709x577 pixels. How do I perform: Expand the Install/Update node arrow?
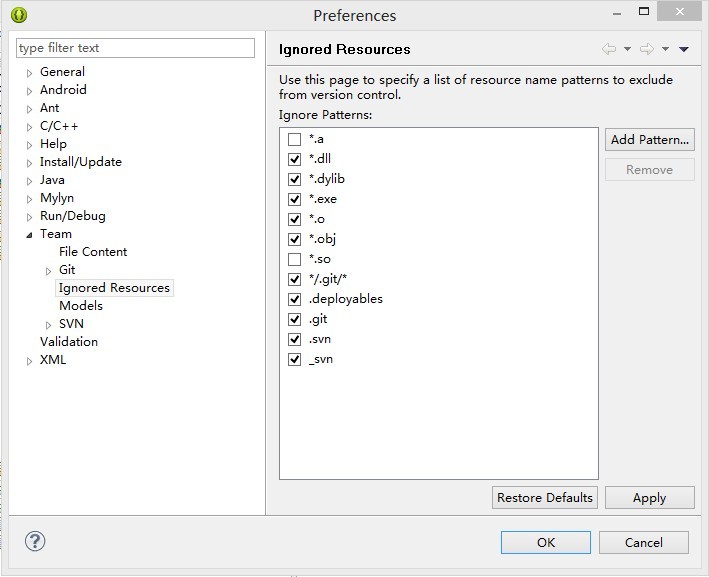[29, 163]
